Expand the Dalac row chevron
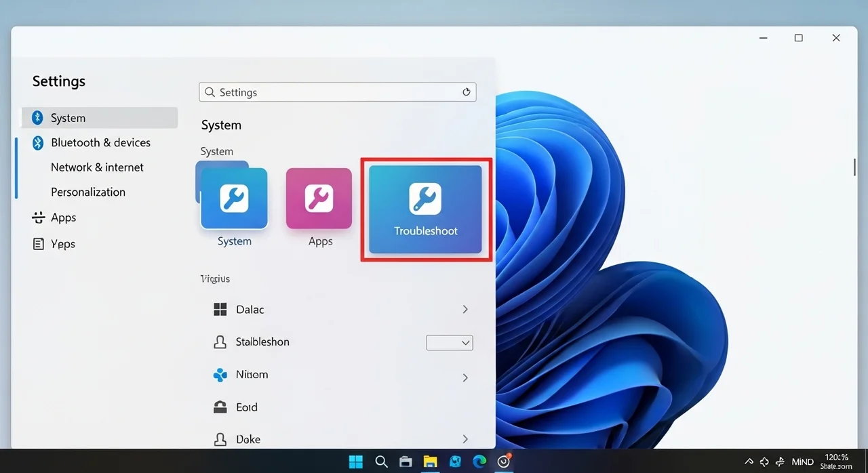The width and height of the screenshot is (868, 473). pyautogui.click(x=465, y=310)
